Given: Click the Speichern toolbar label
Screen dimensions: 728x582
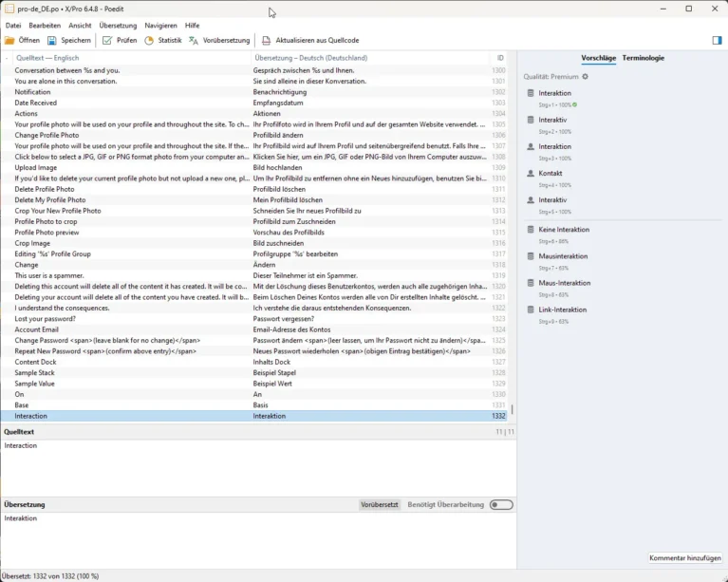Looking at the screenshot, I should pyautogui.click(x=76, y=41).
